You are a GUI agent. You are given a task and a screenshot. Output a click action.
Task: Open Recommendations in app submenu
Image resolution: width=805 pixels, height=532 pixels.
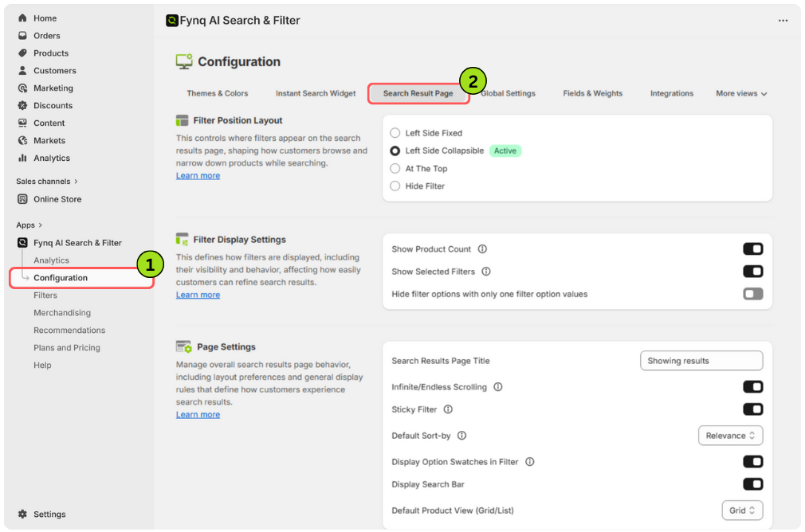tap(69, 330)
